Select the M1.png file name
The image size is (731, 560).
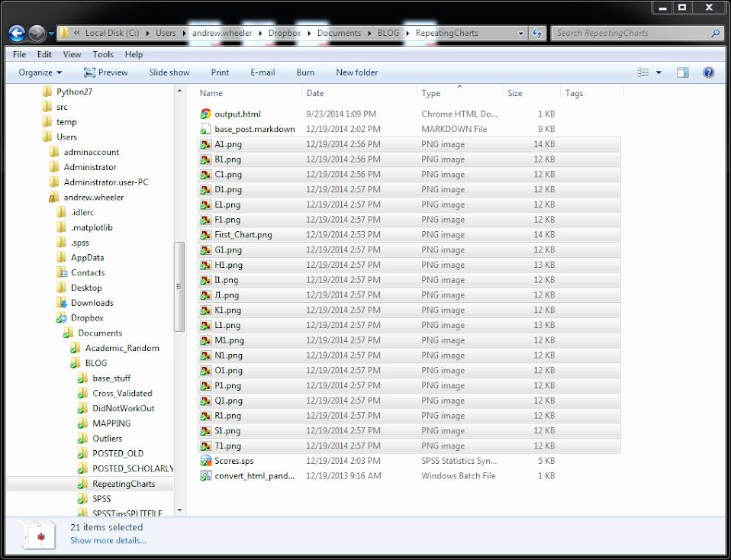230,340
